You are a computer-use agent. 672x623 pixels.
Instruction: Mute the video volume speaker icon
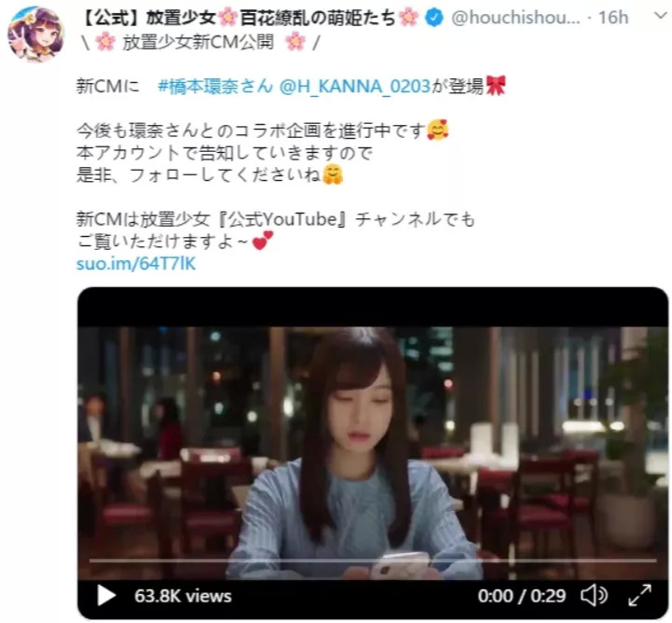[x=594, y=595]
